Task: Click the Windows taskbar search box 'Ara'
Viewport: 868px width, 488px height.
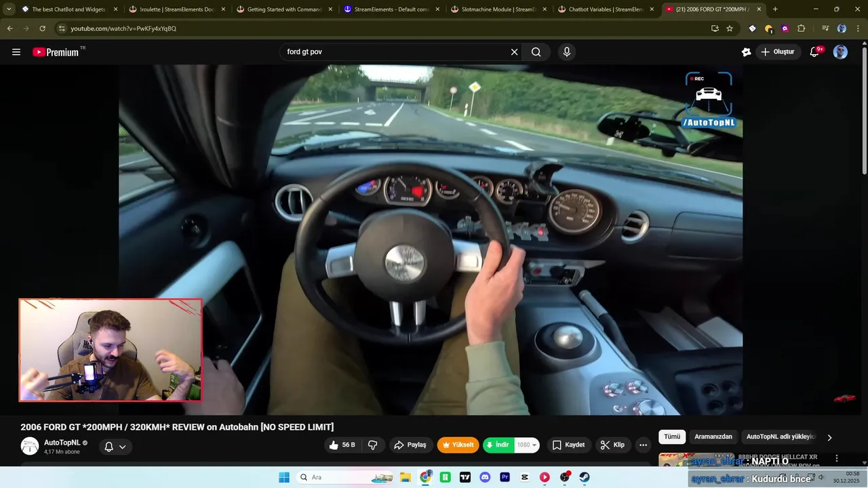Action: point(346,477)
